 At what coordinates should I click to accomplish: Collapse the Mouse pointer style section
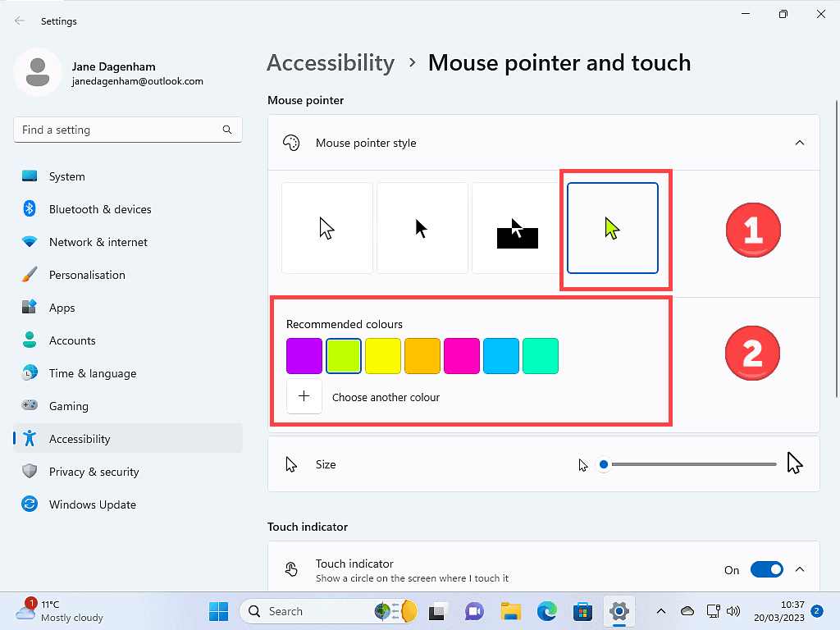pyautogui.click(x=799, y=143)
